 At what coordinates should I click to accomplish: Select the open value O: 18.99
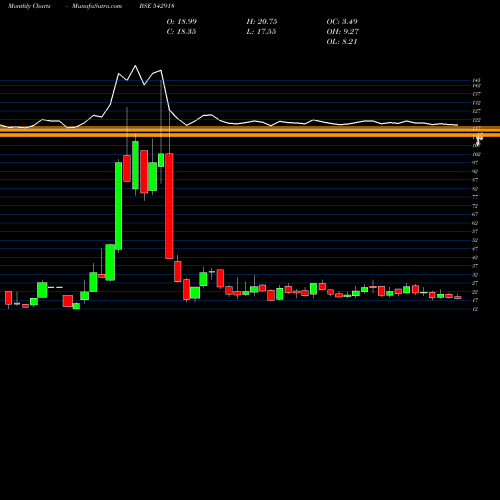pos(182,22)
